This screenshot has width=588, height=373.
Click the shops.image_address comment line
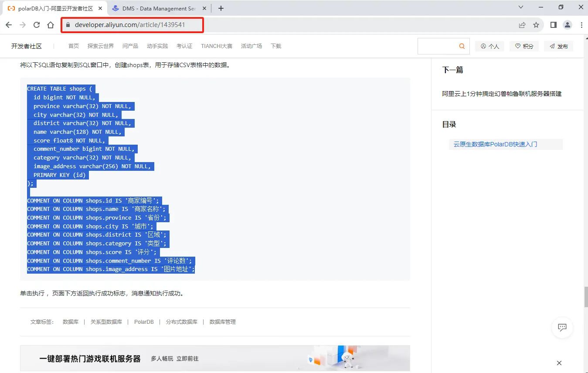coord(111,269)
